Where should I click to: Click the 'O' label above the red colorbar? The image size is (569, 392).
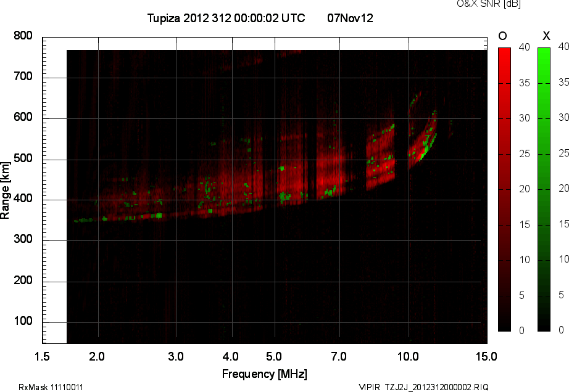502,36
